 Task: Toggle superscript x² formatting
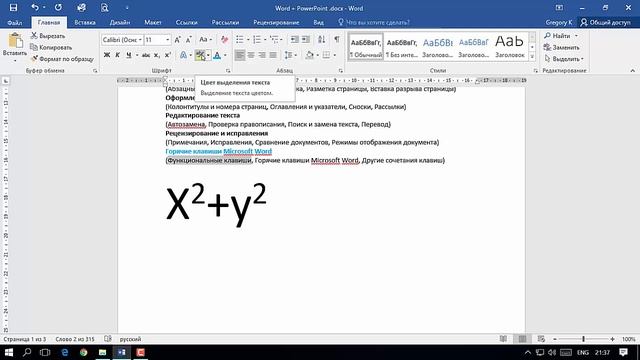(x=167, y=55)
